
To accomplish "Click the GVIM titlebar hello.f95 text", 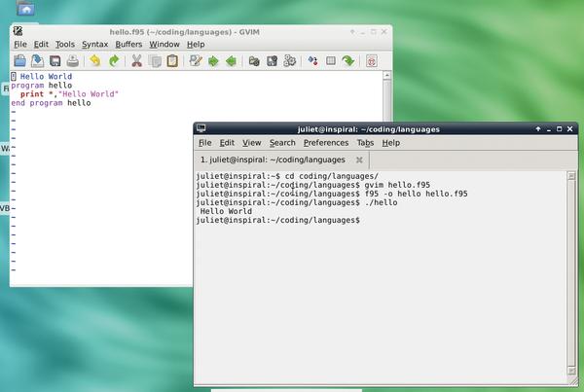I will (x=184, y=32).
